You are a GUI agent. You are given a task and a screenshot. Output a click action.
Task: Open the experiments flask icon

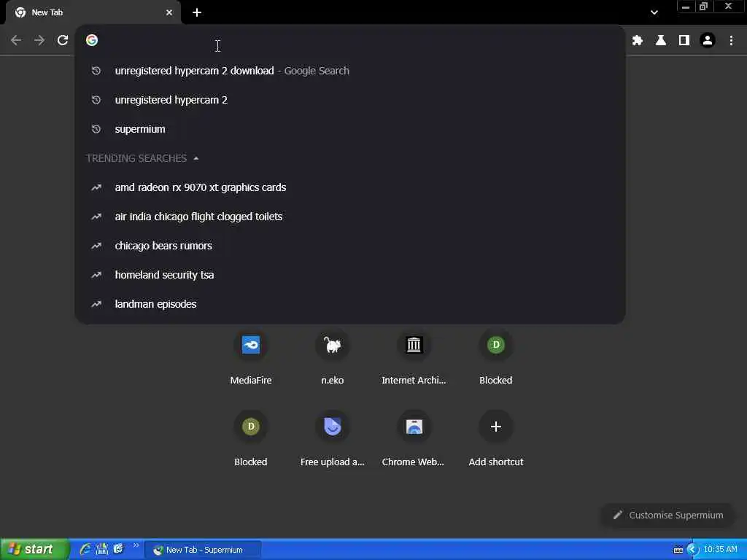point(661,41)
